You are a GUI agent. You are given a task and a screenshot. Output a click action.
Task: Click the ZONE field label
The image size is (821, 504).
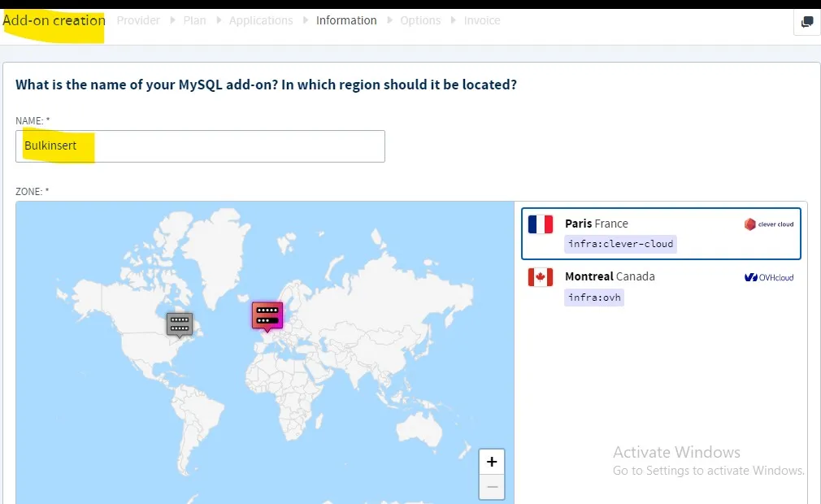click(32, 192)
